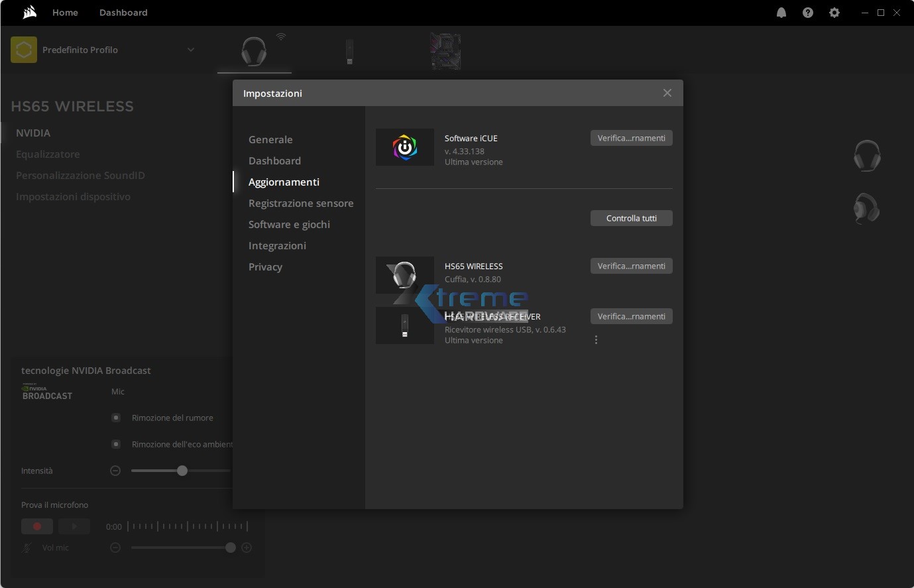Click the three-dot menu for the receiver
This screenshot has height=588, width=914.
click(x=596, y=340)
